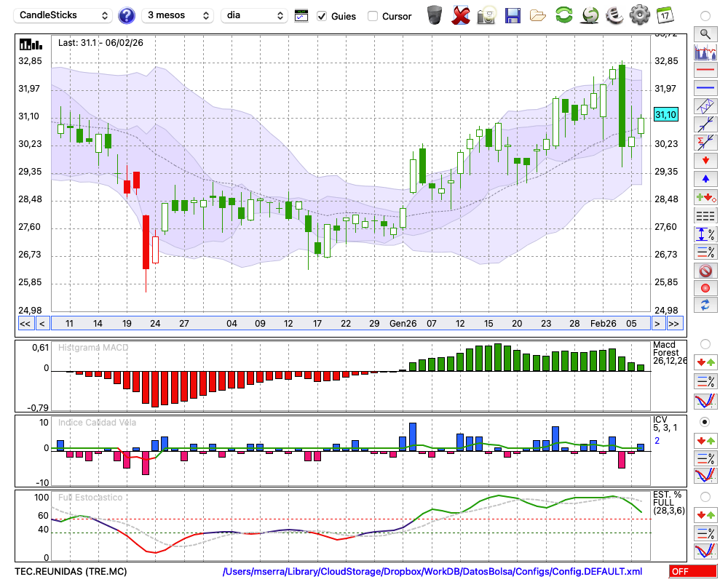Save with the blue floppy disk icon
The height and width of the screenshot is (582, 728).
[x=513, y=15]
